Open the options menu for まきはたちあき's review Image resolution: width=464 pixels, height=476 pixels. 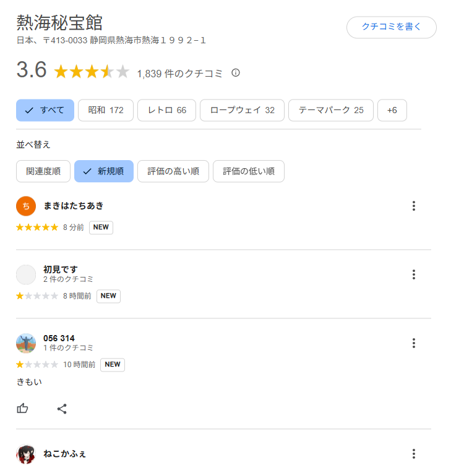(x=413, y=206)
